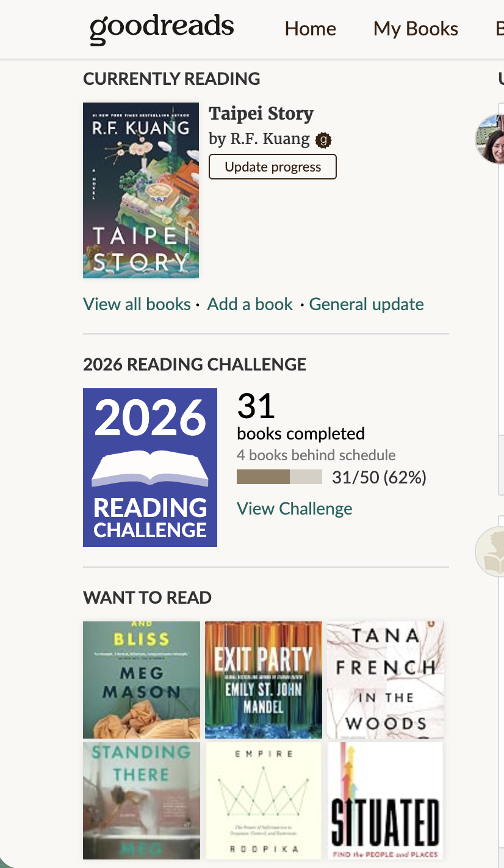Open the View all books link
This screenshot has height=868, width=504.
pos(137,304)
